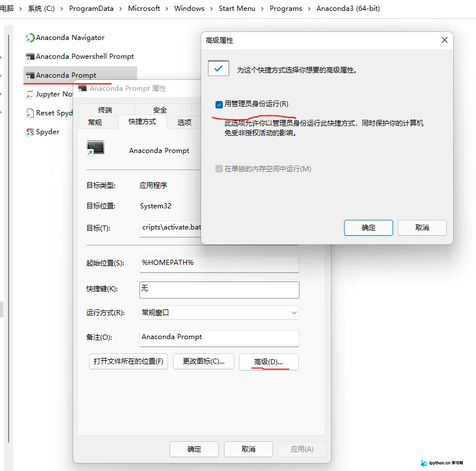Click the 起始位置(S) input field

tap(219, 264)
